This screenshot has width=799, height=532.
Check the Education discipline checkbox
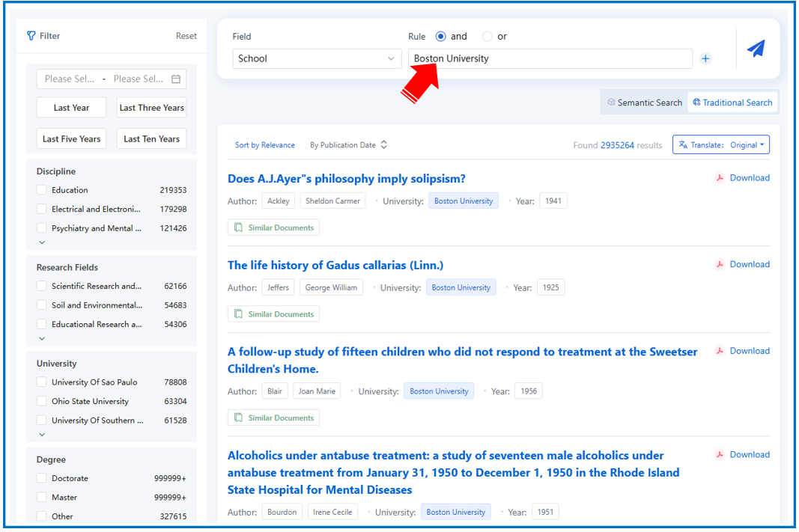point(42,190)
